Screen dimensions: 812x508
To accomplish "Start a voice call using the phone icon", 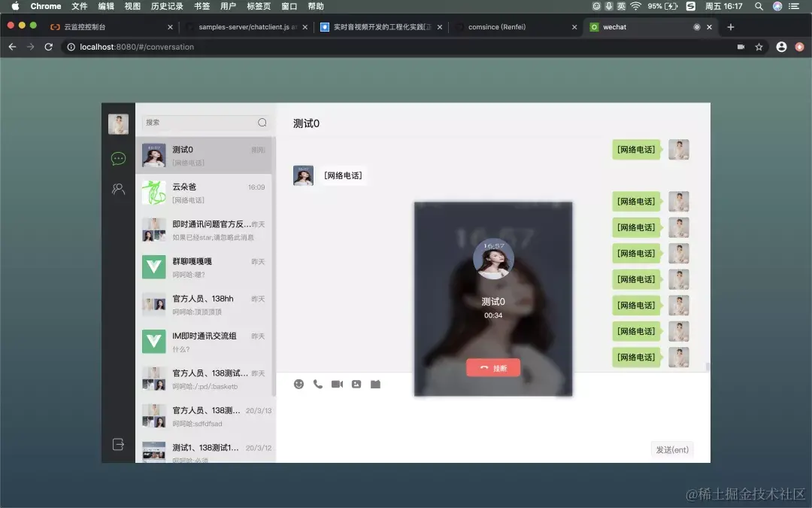I will (317, 384).
